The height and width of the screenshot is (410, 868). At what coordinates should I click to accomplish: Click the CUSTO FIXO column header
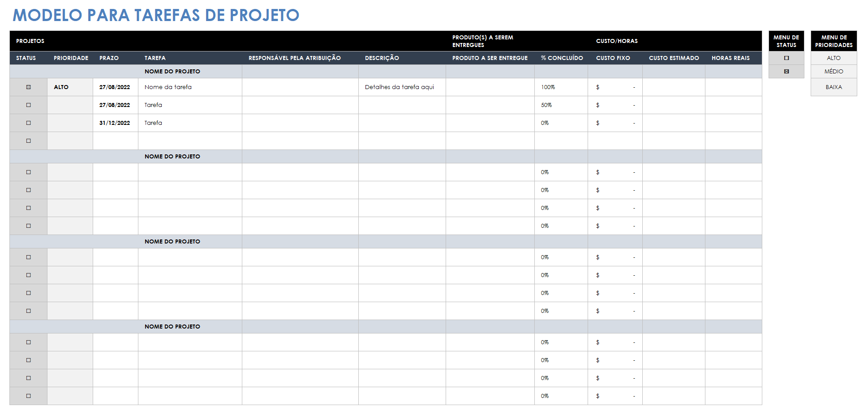(x=613, y=58)
